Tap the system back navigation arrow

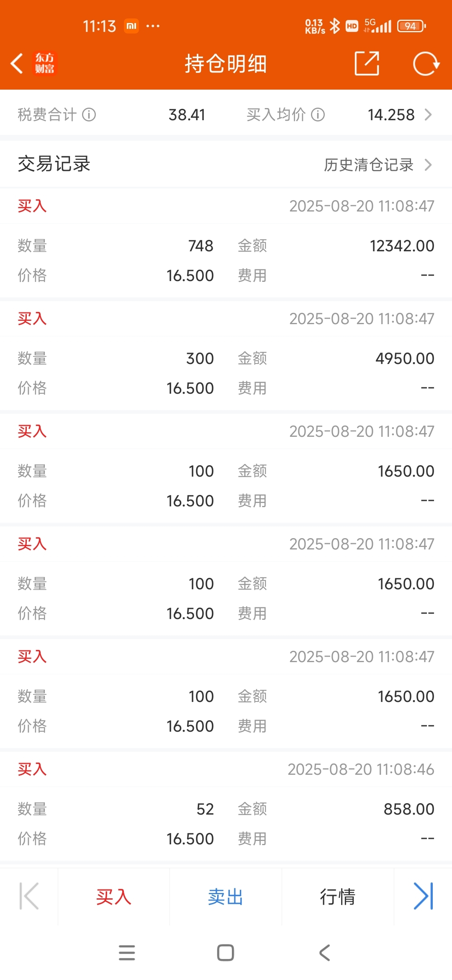[325, 953]
